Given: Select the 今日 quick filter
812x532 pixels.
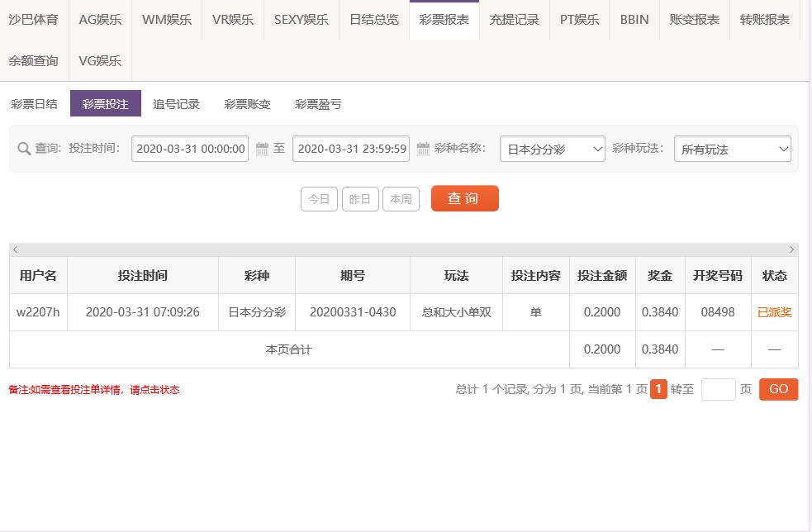Looking at the screenshot, I should 319,199.
